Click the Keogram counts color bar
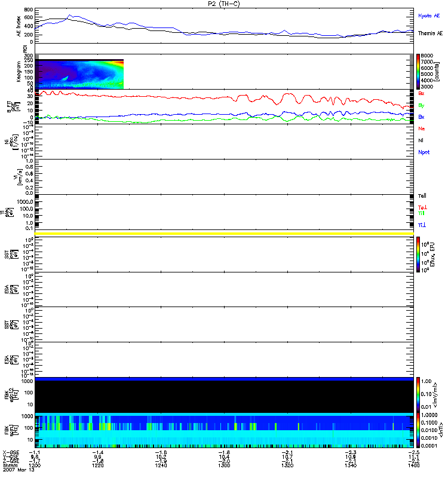This screenshot has height=478, width=448. [x=418, y=72]
